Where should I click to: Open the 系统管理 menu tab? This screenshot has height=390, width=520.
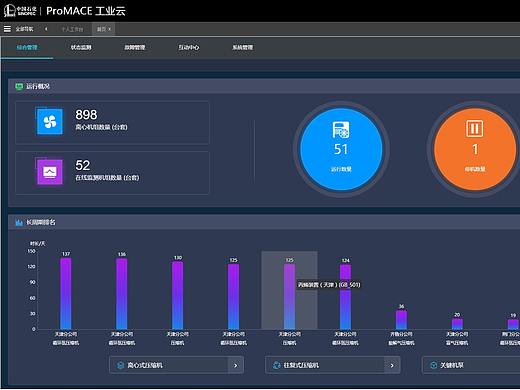(x=243, y=47)
